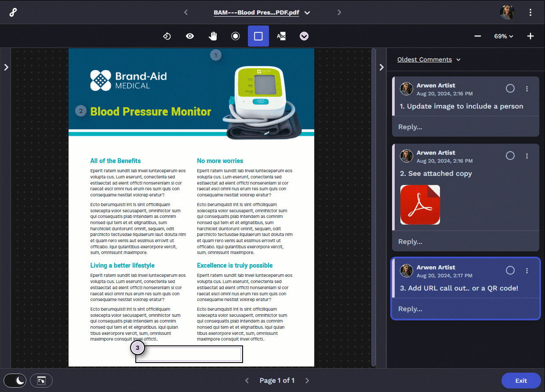Image resolution: width=545 pixels, height=392 pixels.
Task: Click the app logo in the top-left corner
Action: pyautogui.click(x=13, y=12)
